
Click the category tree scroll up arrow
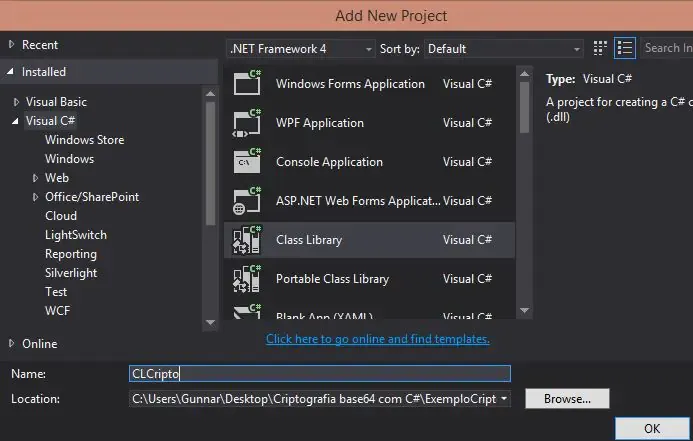pos(210,94)
